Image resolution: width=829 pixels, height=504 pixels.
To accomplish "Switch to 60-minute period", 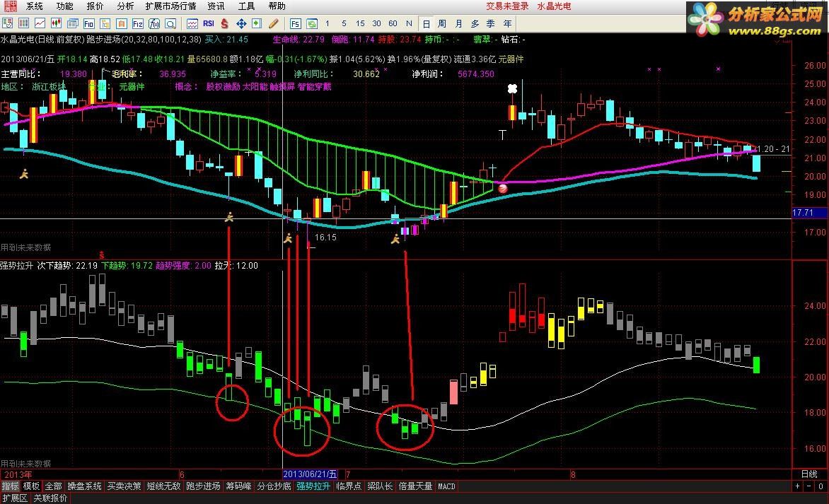I will tap(393, 23).
